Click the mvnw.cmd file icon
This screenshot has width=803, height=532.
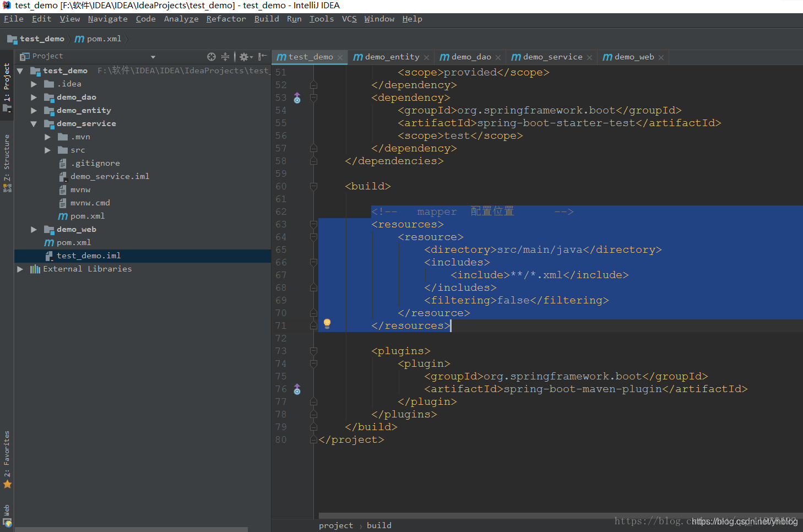pyautogui.click(x=63, y=203)
